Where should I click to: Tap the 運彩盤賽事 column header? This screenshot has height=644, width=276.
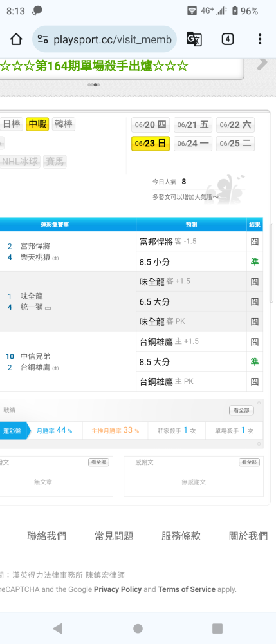(x=55, y=225)
